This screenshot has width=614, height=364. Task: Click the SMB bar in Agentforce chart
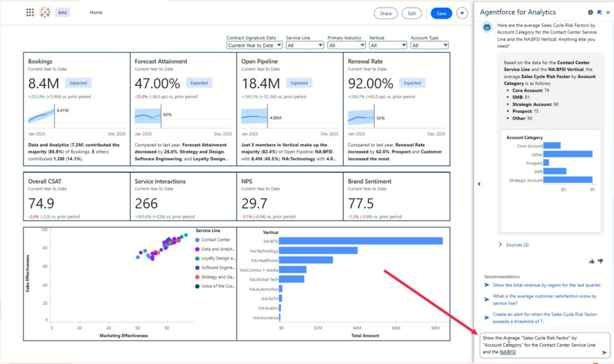(555, 172)
